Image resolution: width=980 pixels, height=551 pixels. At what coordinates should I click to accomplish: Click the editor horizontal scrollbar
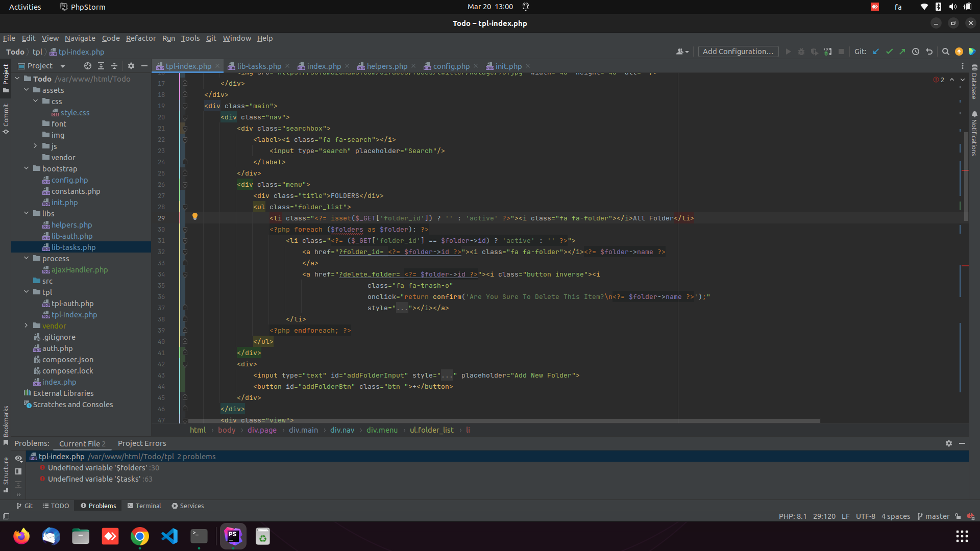click(x=504, y=421)
